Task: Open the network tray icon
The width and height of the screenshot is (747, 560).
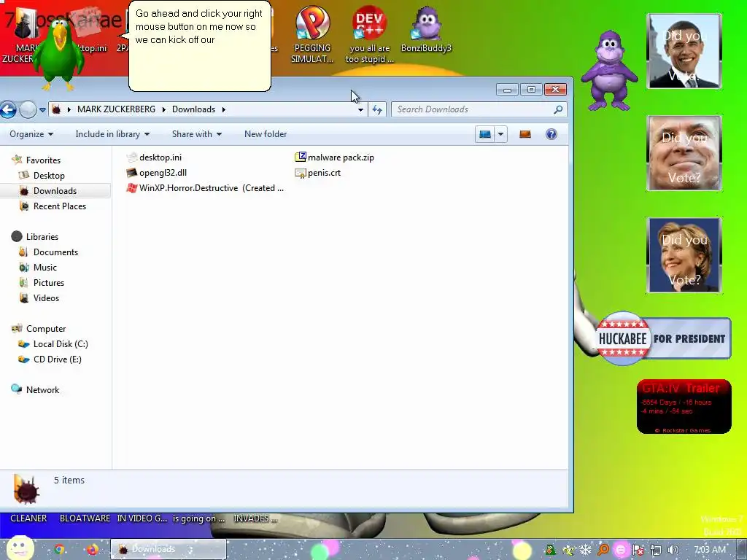Action: [x=656, y=550]
